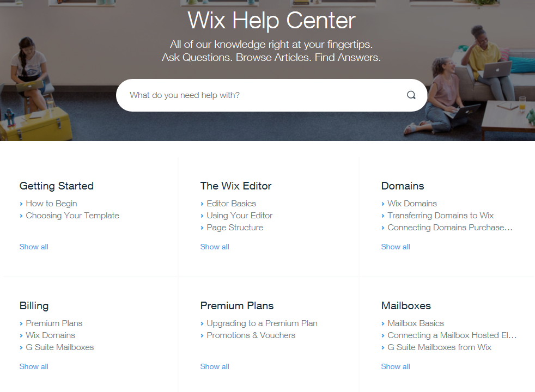Screen dimensions: 535x392
Task: Open Choosing Your Template link
Action: [x=72, y=216]
